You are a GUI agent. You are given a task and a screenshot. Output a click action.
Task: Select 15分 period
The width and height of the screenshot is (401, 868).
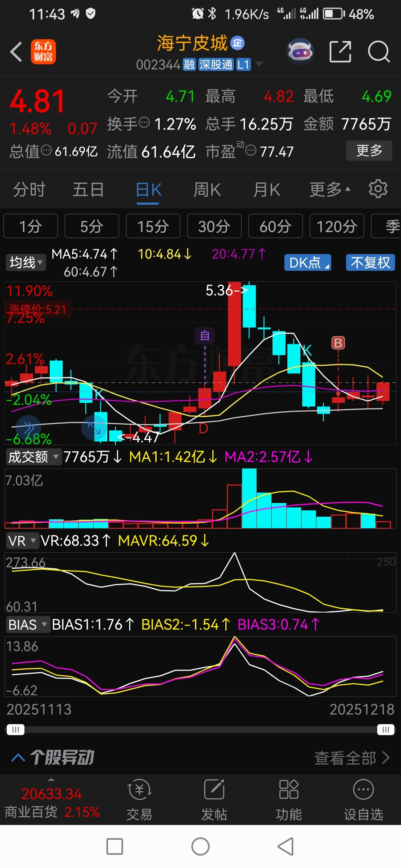tap(153, 226)
